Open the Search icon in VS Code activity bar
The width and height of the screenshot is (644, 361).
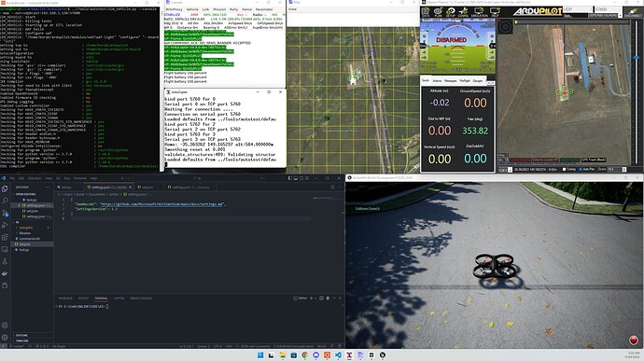point(5,201)
